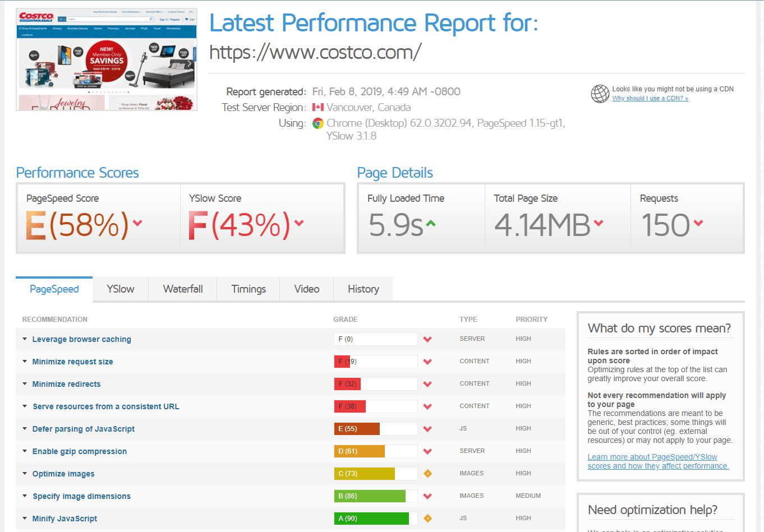This screenshot has width=764, height=532.
Task: Expand Enable gzip compression triangle
Action: click(x=25, y=451)
